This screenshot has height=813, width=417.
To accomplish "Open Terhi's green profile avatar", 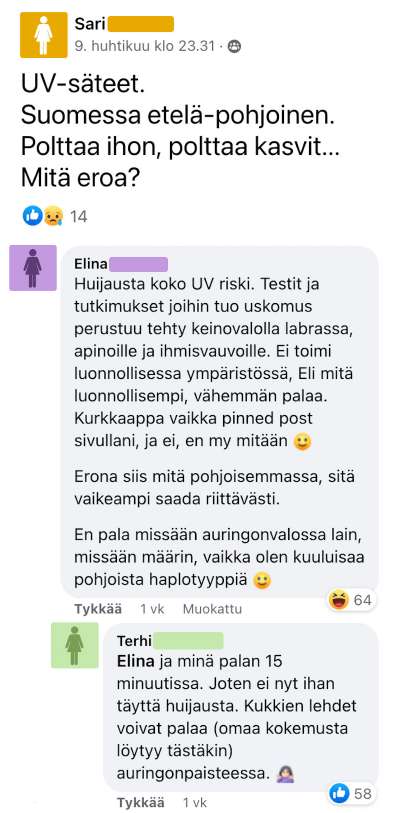I will point(75,645).
